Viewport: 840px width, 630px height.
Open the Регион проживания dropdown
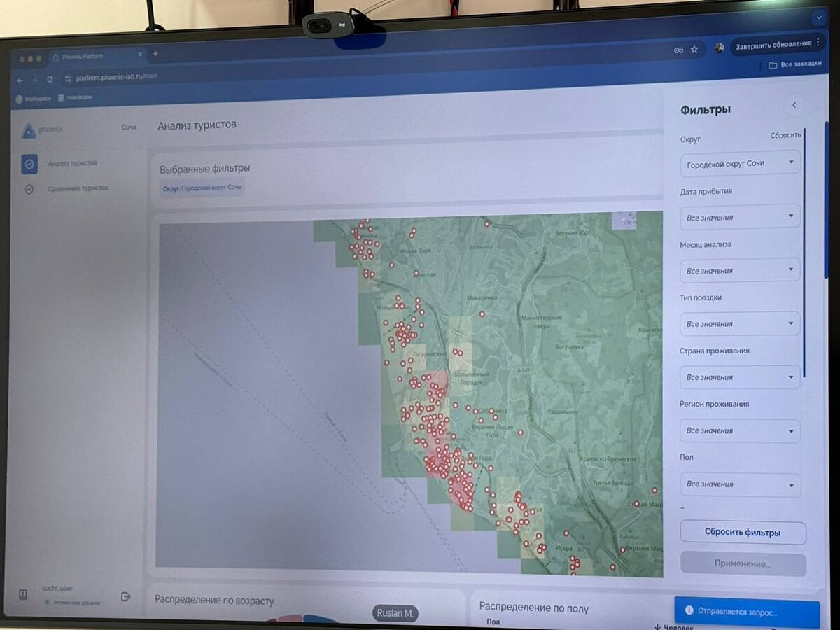pos(740,430)
